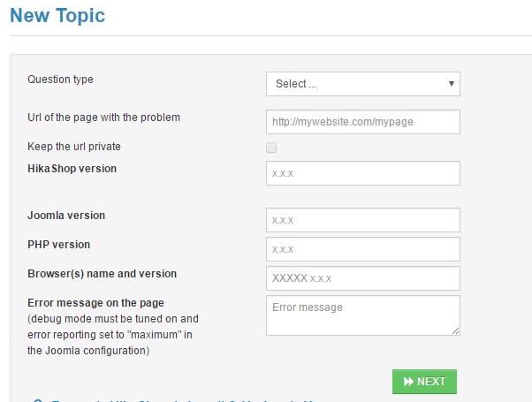This screenshot has height=402, width=532.
Task: Select the PHP version input box
Action: tap(362, 249)
